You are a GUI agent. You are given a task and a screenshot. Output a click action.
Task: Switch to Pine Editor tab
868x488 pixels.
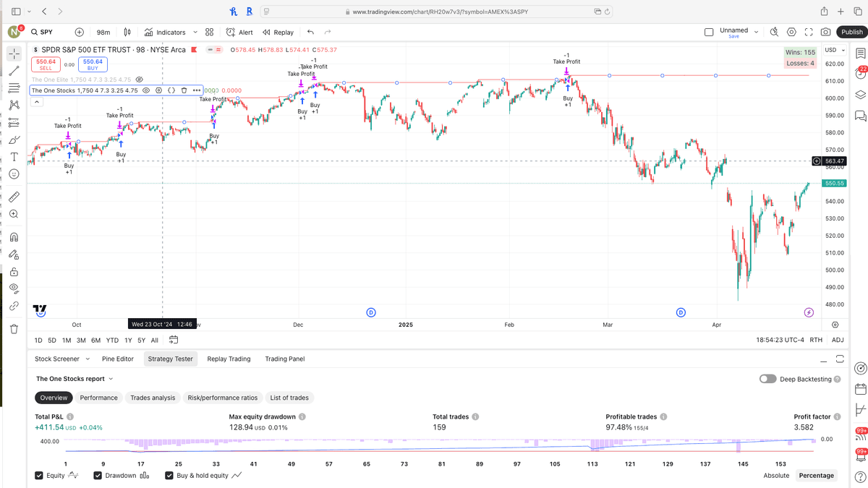click(118, 359)
